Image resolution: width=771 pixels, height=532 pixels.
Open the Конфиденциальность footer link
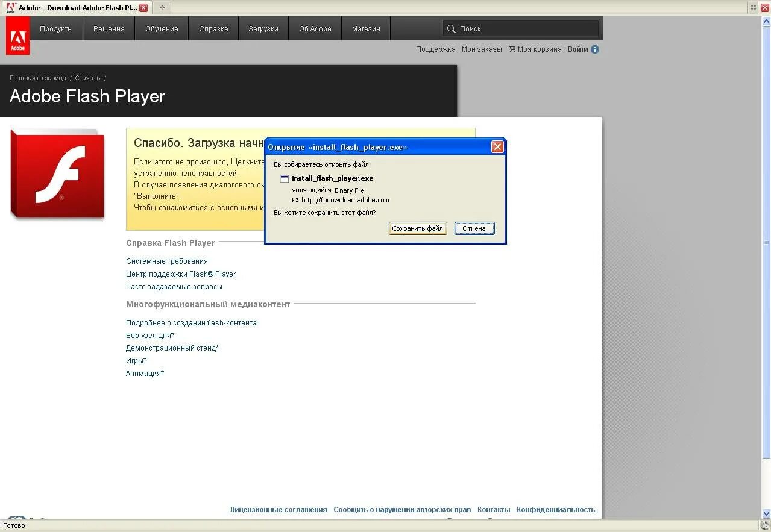click(x=556, y=510)
